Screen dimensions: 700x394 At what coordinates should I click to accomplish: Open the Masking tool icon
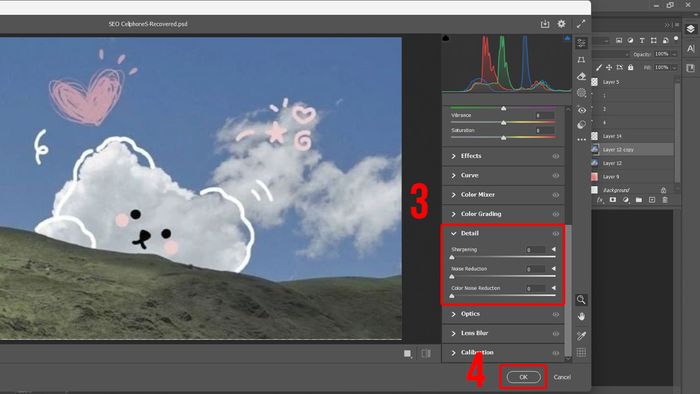tap(581, 93)
